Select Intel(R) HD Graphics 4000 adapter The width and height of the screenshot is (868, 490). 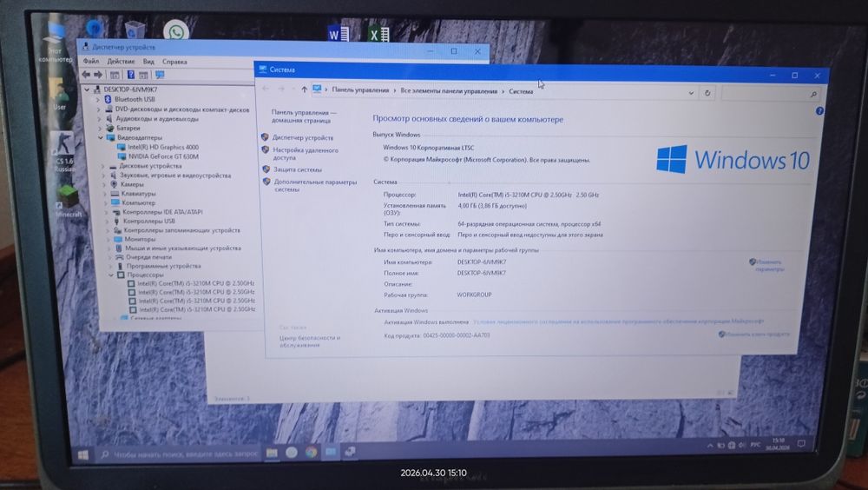click(163, 147)
